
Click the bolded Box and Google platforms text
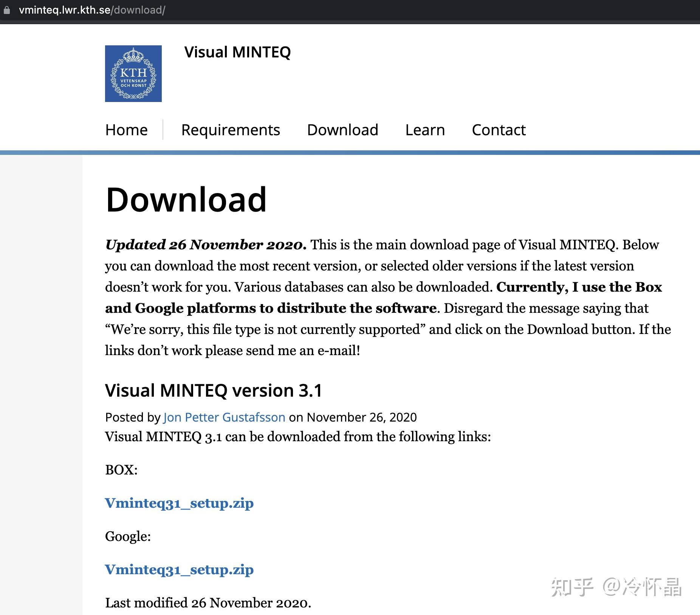click(x=269, y=308)
